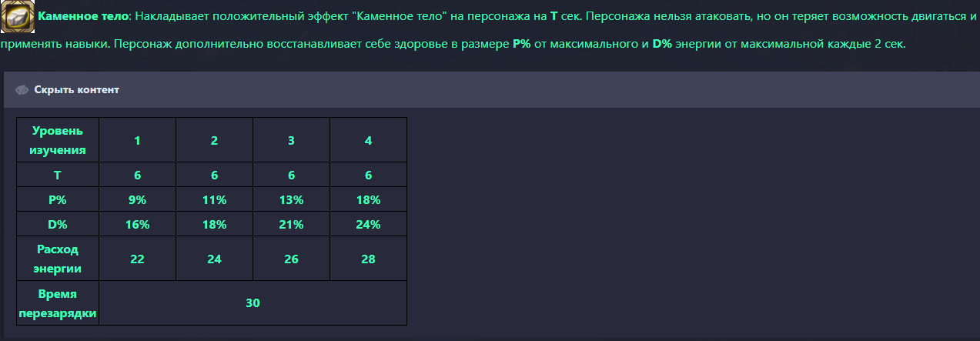980x341 pixels.
Task: Click the Каменное тело skill icon
Action: (17, 17)
